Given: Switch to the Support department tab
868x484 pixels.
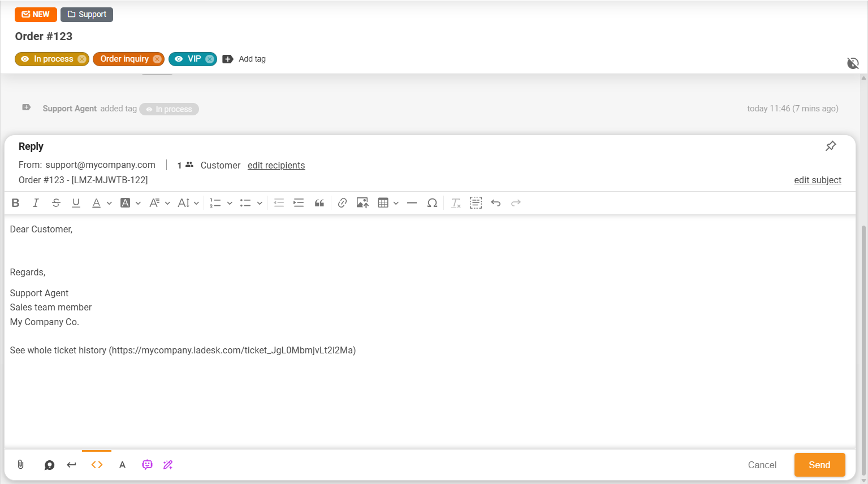Looking at the screenshot, I should click(x=87, y=14).
